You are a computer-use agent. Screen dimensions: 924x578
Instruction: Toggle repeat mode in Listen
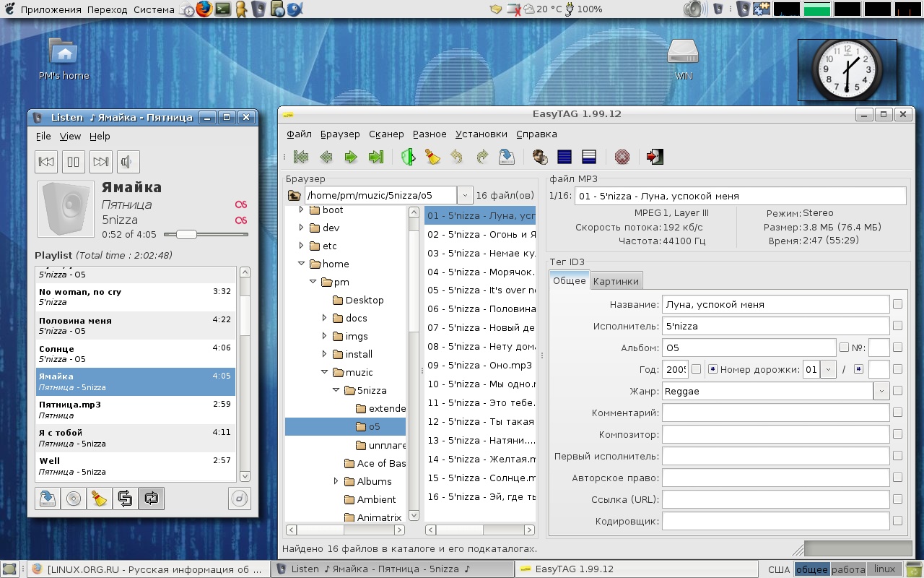pos(152,499)
